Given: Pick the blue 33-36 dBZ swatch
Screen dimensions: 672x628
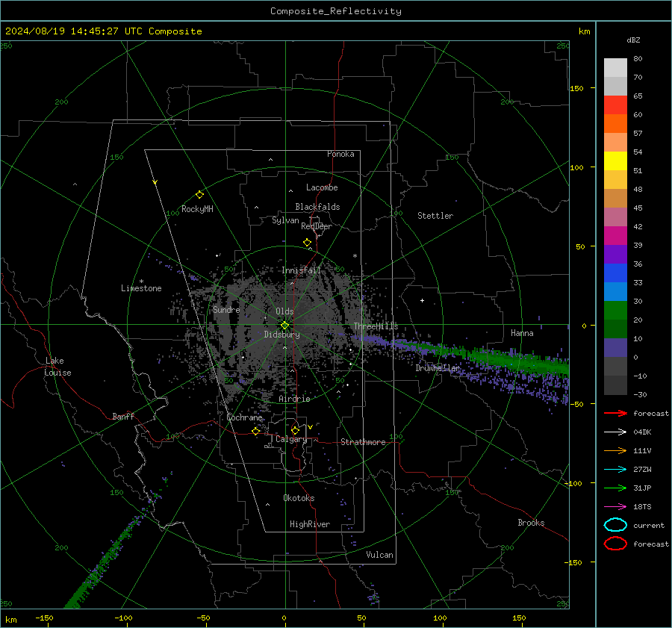Looking at the screenshot, I should pos(615,273).
